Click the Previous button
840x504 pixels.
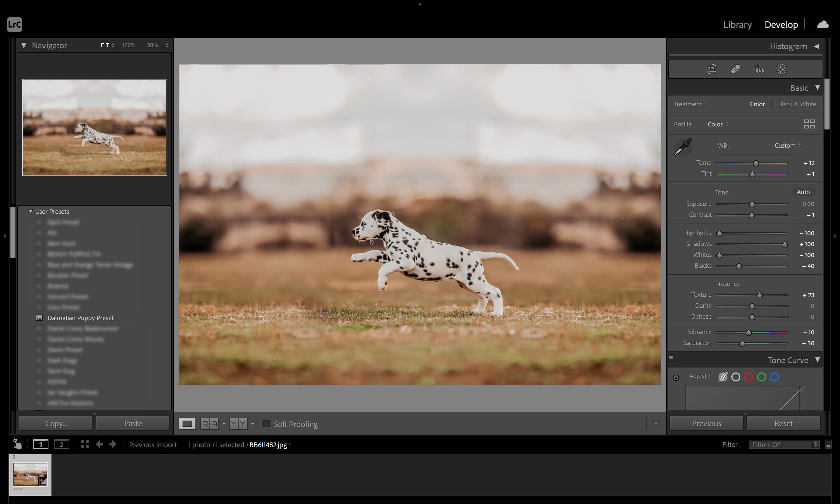click(706, 423)
